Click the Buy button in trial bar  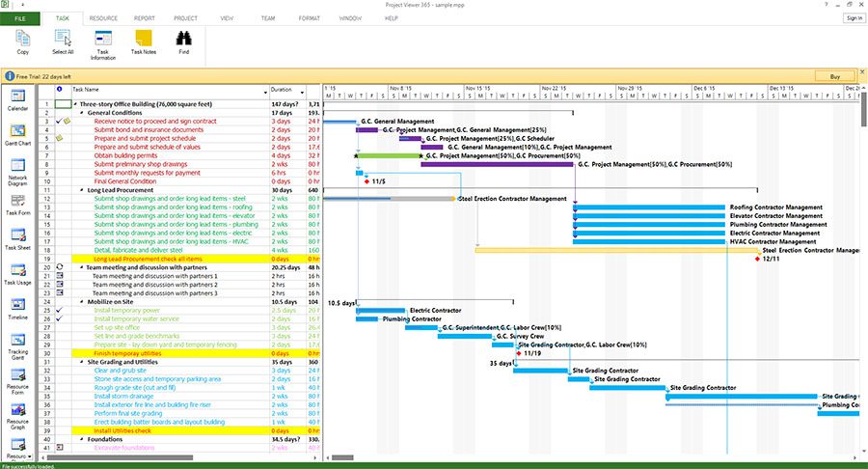click(x=835, y=76)
